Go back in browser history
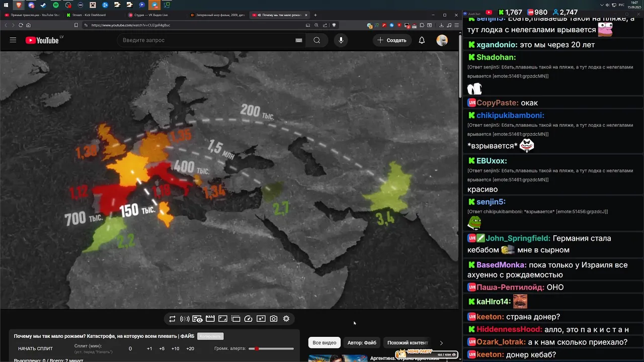This screenshot has width=644, height=362. coord(6,25)
